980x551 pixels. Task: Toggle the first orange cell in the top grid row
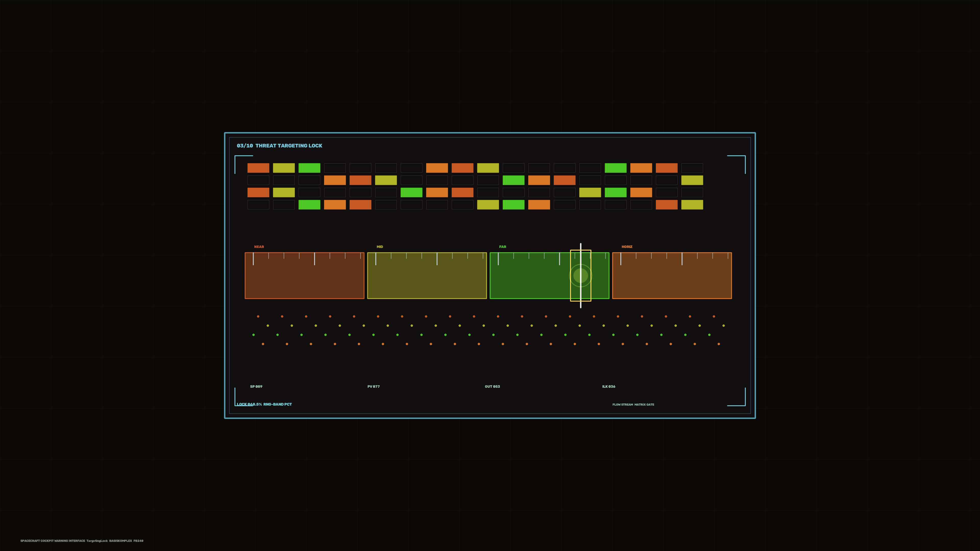(437, 168)
